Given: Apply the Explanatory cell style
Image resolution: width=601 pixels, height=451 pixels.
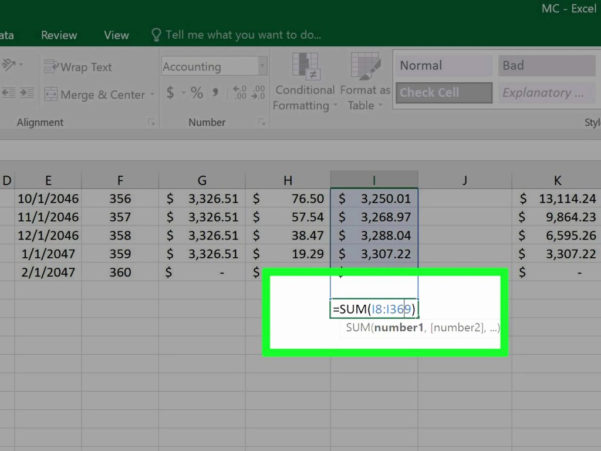Looking at the screenshot, I should tap(547, 93).
